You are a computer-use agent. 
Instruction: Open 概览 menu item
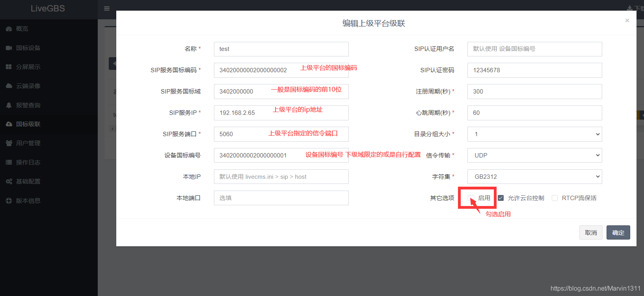[49, 29]
